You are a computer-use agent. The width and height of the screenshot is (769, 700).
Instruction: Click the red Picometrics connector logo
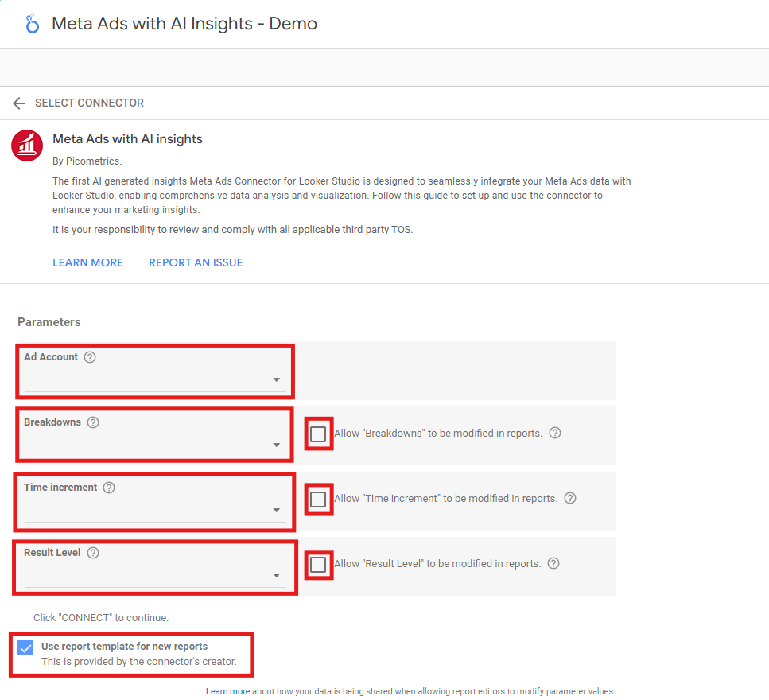tap(27, 146)
